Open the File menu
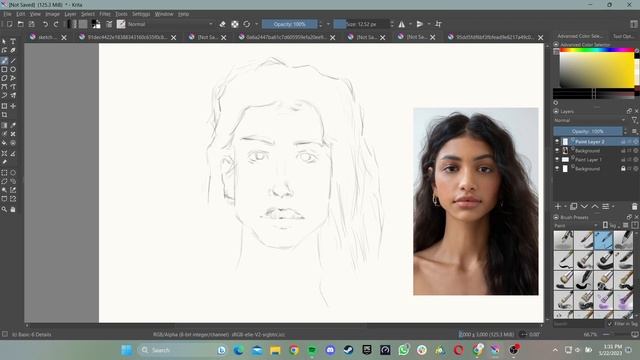Viewport: 640px width, 360px height. (x=7, y=14)
